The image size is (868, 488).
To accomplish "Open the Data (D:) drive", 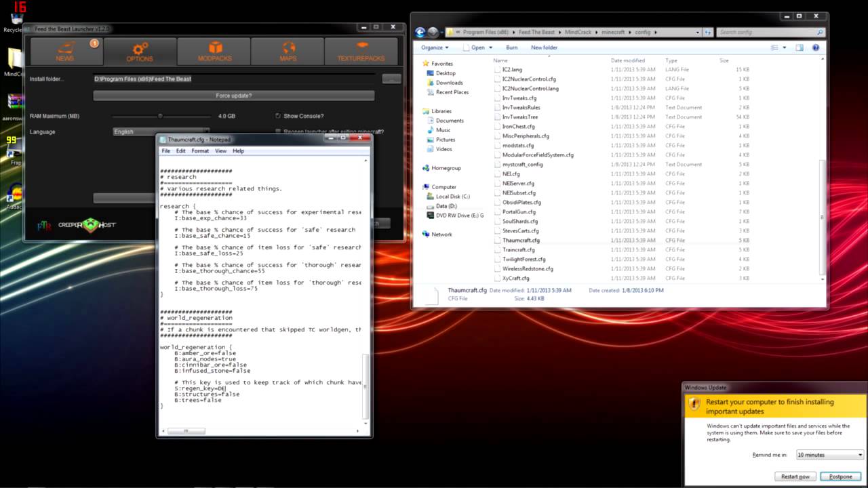I will 446,206.
